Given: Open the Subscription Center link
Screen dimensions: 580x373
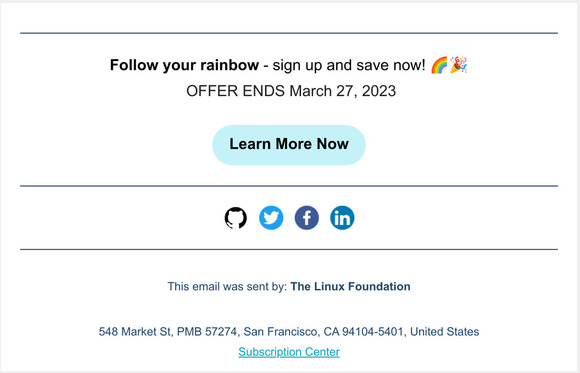Looking at the screenshot, I should pos(289,352).
